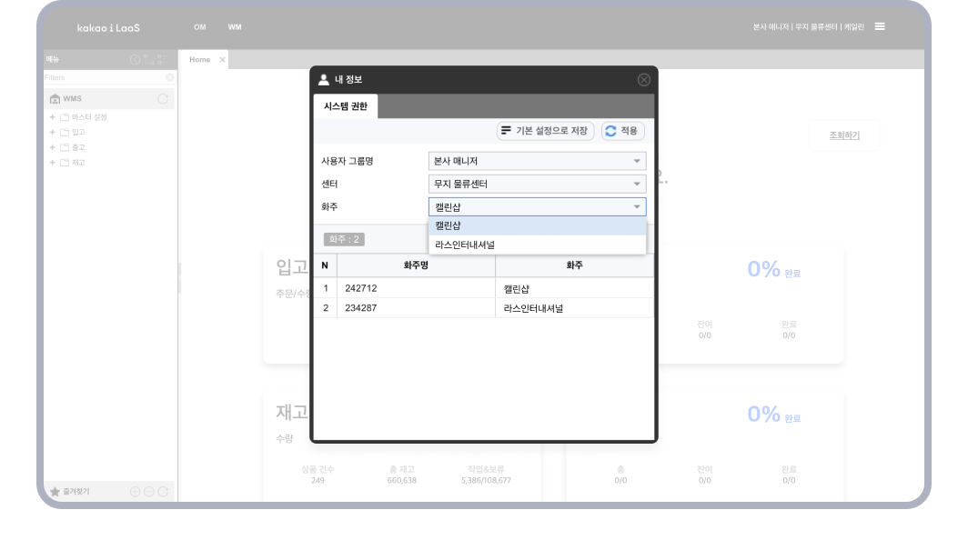The image size is (968, 560).
Task: Switch to the WM top menu
Action: tap(235, 27)
